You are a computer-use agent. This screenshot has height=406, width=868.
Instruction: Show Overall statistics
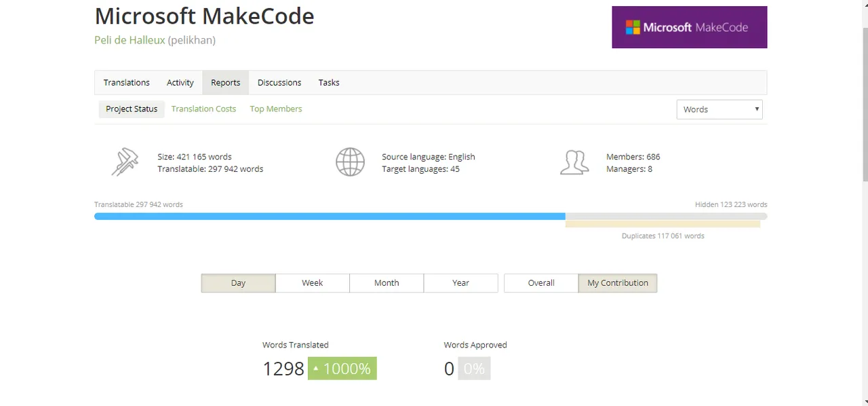click(x=541, y=283)
